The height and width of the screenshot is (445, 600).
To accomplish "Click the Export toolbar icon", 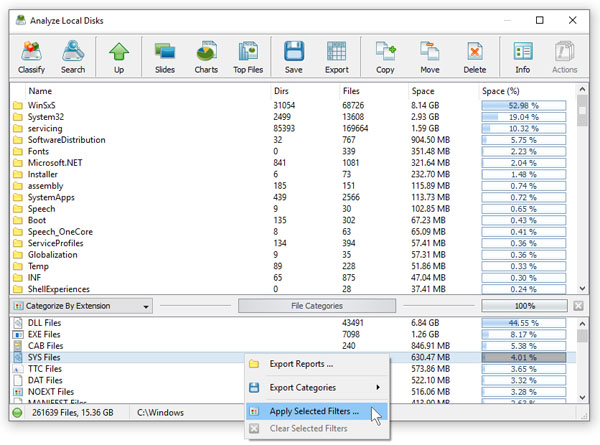I will [x=337, y=57].
